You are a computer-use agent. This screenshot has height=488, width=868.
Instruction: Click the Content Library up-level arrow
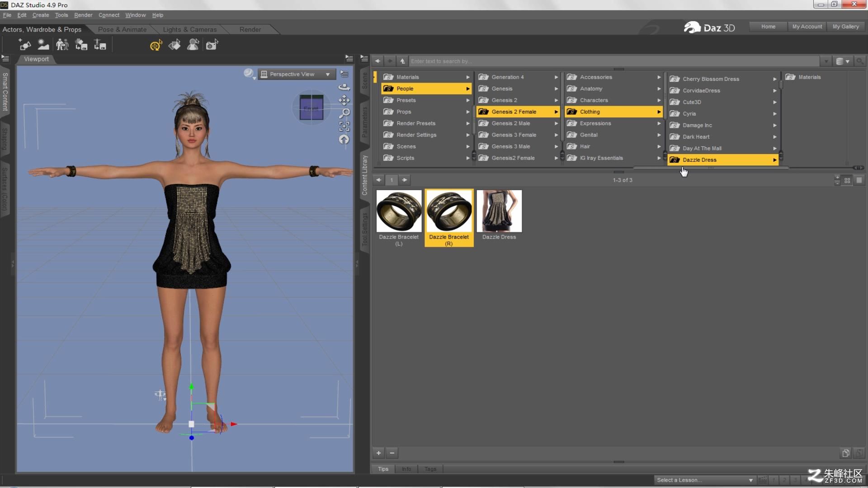[x=402, y=61]
